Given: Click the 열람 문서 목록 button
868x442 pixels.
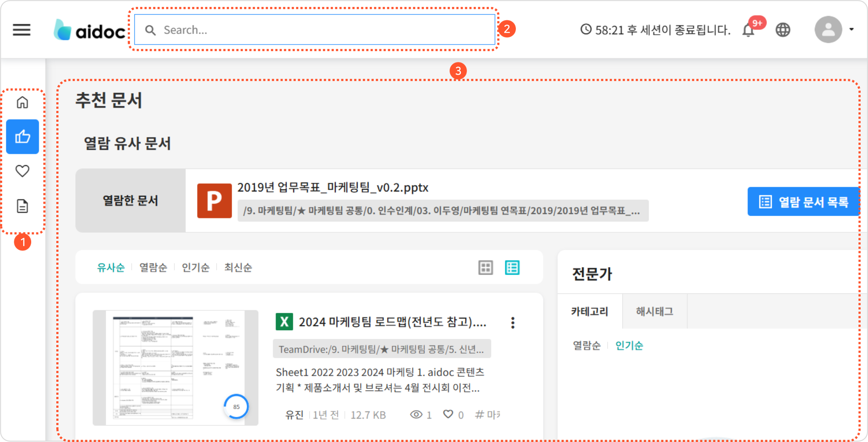Looking at the screenshot, I should [803, 202].
